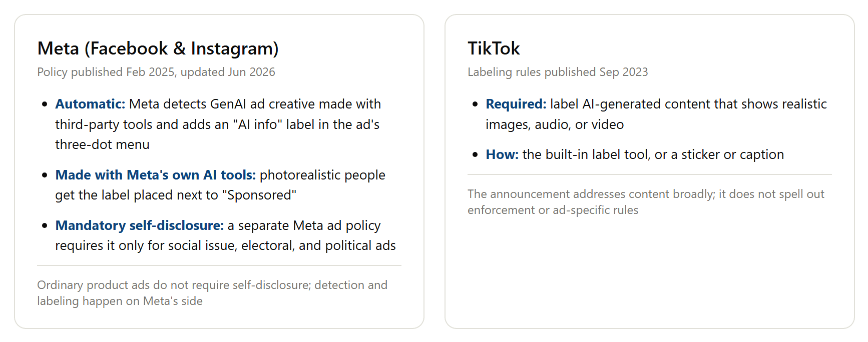The image size is (868, 342).
Task: Click bullet point before 'Mandatory self-disclosure:'
Action: point(45,226)
